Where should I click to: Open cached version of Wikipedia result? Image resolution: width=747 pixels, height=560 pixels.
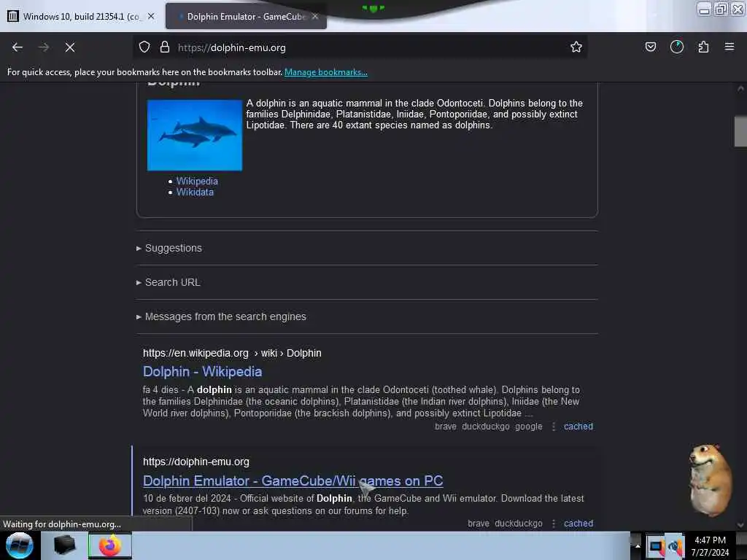coord(578,427)
